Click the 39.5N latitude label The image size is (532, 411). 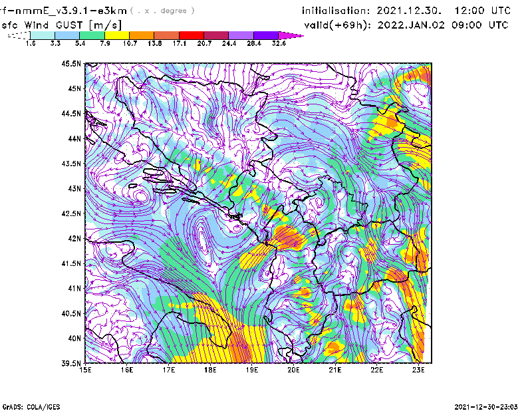[71, 364]
